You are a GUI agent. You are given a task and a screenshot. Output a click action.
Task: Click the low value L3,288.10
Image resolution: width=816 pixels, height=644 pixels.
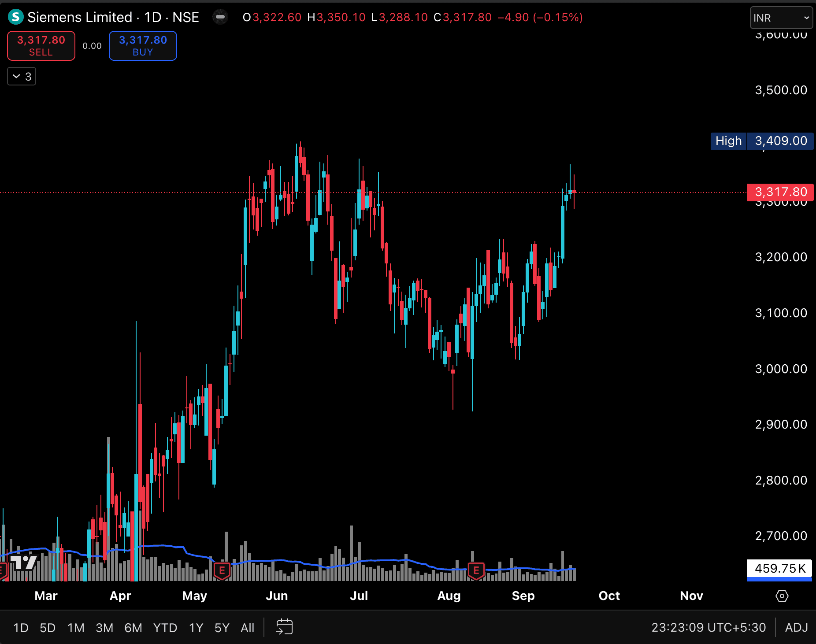(399, 17)
